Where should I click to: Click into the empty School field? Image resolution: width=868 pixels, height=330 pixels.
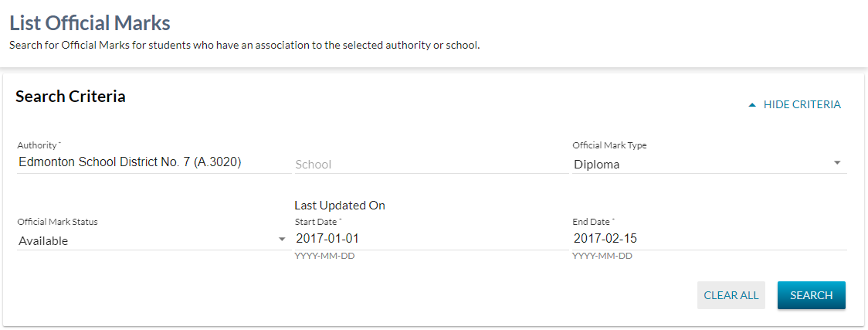pos(430,164)
